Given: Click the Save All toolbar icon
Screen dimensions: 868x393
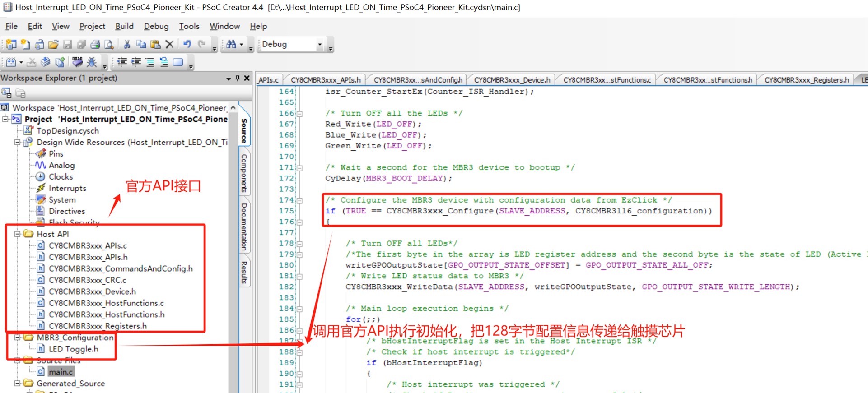Looking at the screenshot, I should click(x=81, y=44).
